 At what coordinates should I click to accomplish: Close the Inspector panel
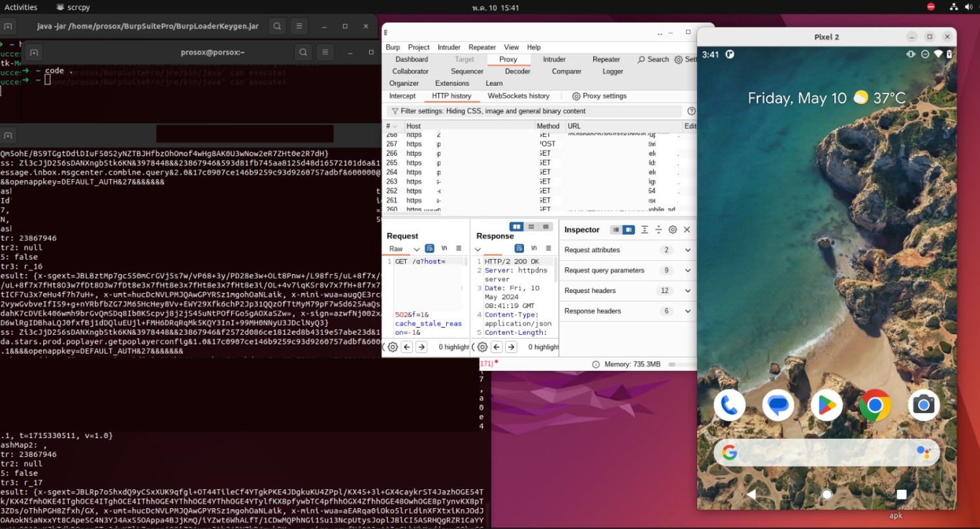point(687,230)
